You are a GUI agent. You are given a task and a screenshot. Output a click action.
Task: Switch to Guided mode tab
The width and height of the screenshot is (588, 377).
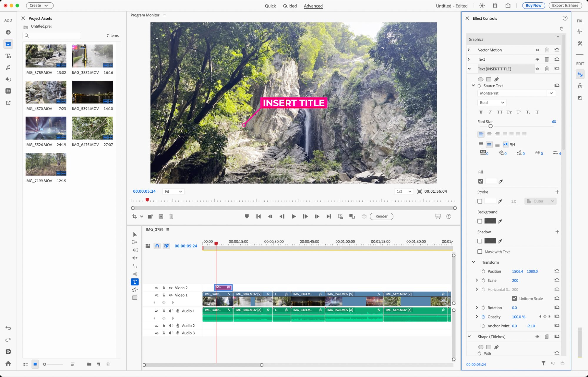pos(290,6)
